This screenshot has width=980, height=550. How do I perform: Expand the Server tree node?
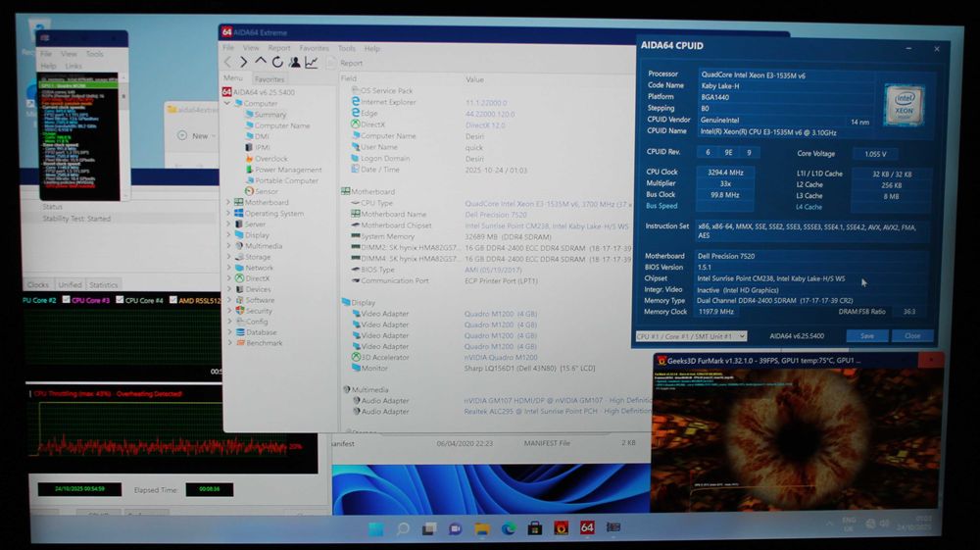coord(228,225)
